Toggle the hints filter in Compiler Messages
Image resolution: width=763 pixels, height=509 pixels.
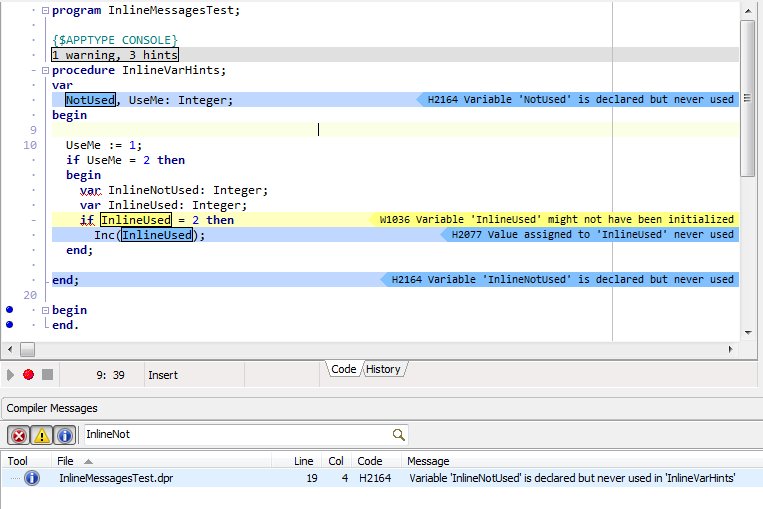[65, 435]
